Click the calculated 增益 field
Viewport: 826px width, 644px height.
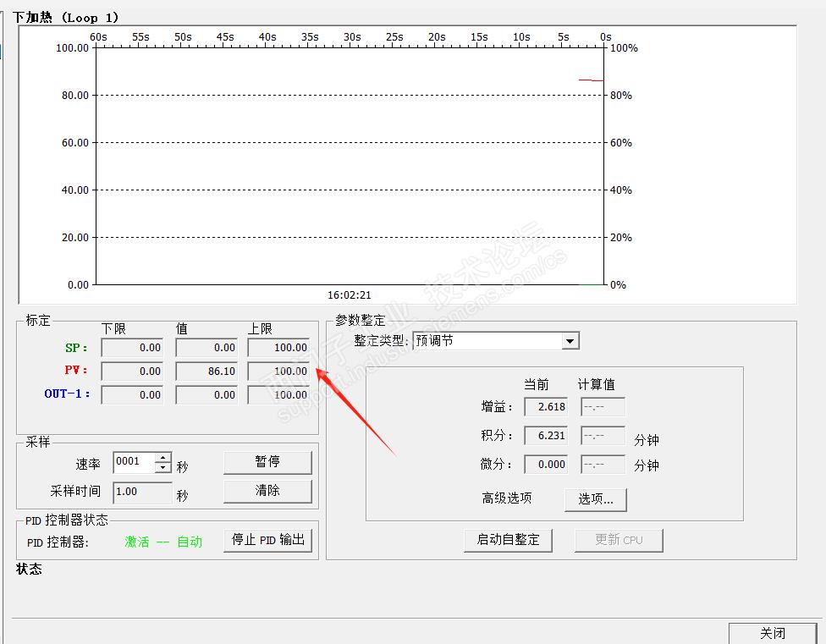pyautogui.click(x=603, y=407)
